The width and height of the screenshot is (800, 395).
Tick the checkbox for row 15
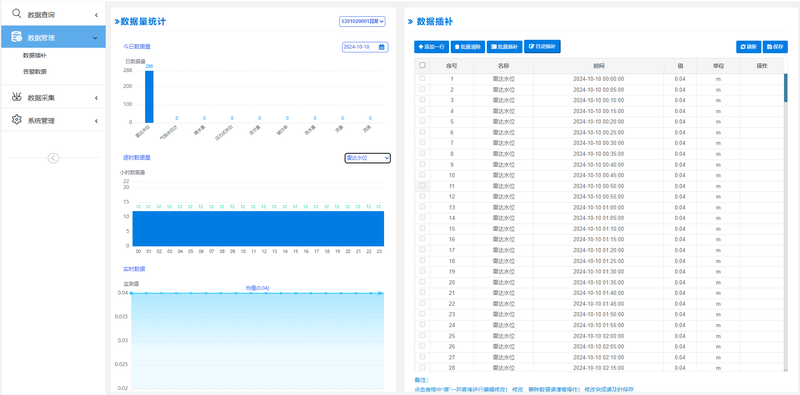(422, 229)
